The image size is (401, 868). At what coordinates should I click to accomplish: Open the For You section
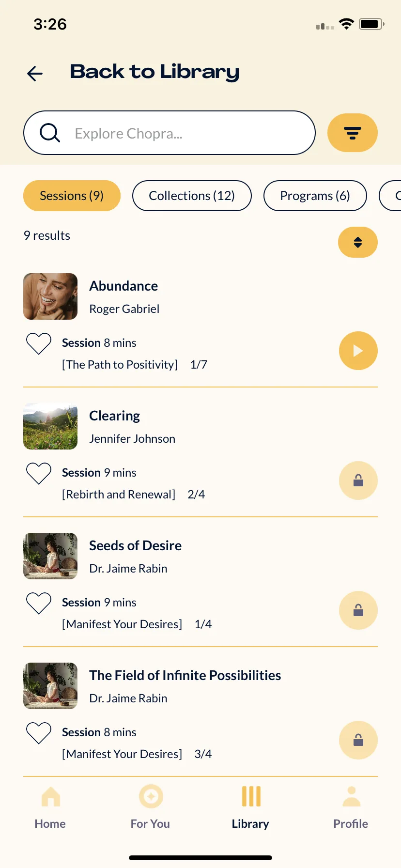click(x=151, y=807)
